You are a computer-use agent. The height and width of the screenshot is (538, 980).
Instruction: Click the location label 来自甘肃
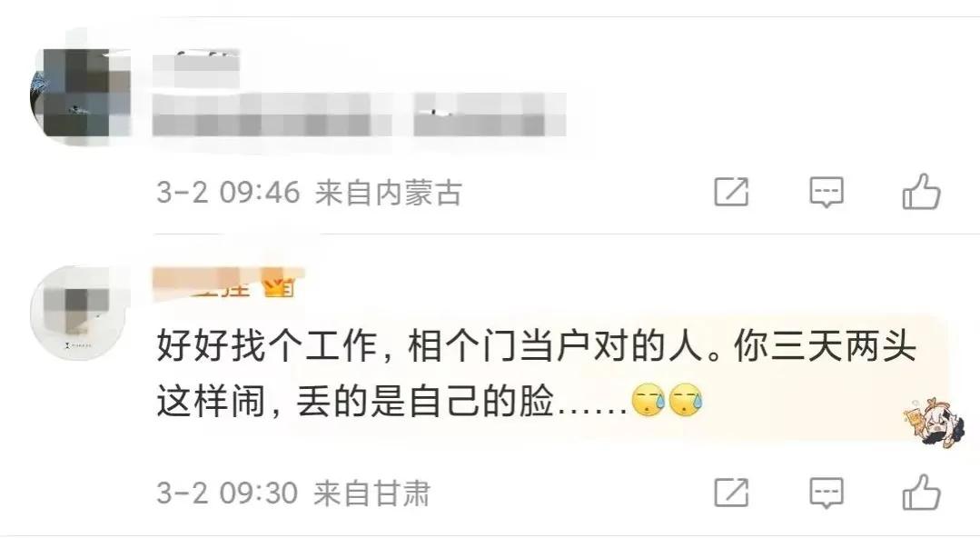371,493
